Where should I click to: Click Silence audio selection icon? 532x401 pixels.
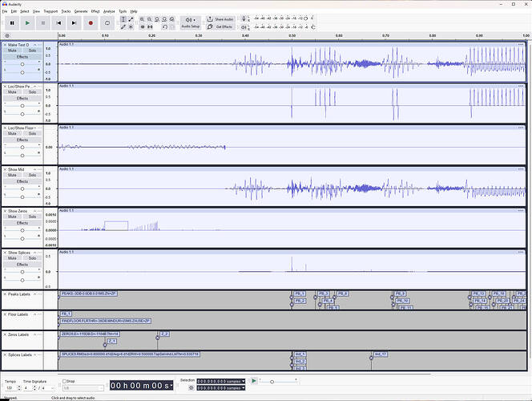point(150,26)
